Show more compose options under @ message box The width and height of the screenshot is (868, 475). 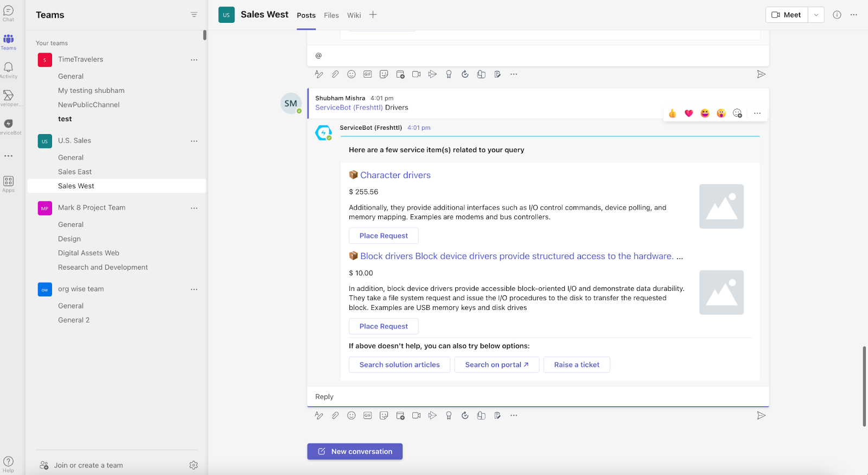(514, 74)
